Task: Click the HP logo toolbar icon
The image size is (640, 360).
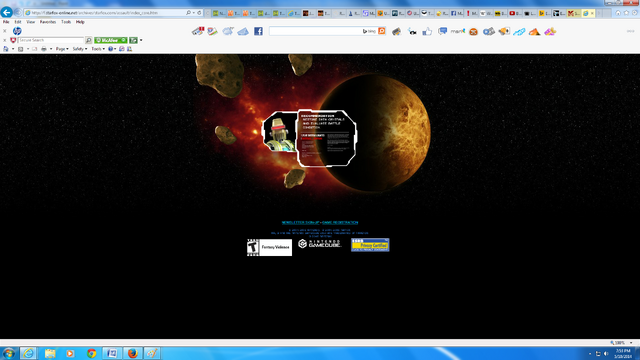Action: (17, 31)
